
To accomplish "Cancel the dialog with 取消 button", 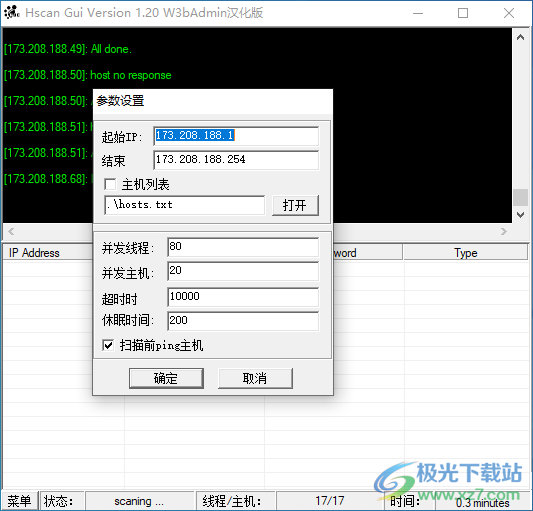I will pos(255,378).
